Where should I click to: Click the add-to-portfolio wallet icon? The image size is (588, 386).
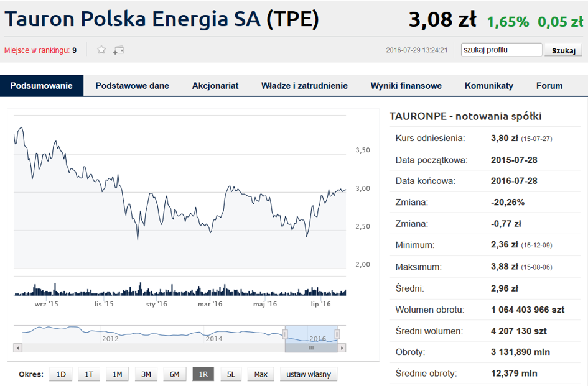(x=118, y=50)
